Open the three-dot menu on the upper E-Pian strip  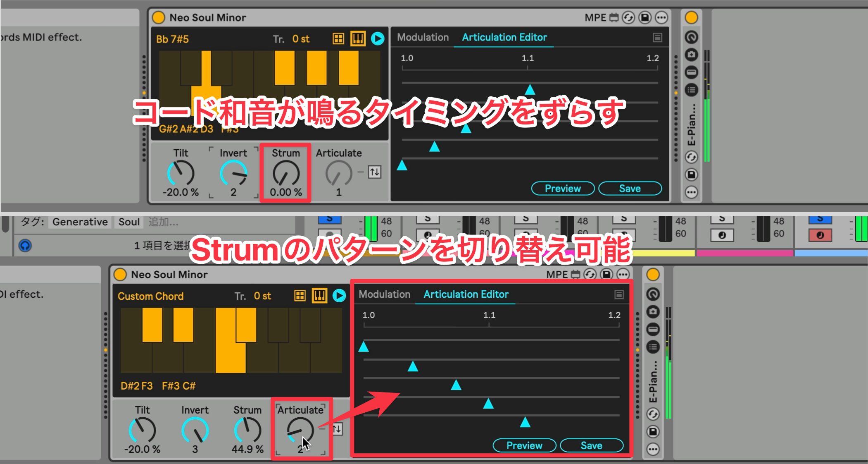(691, 192)
